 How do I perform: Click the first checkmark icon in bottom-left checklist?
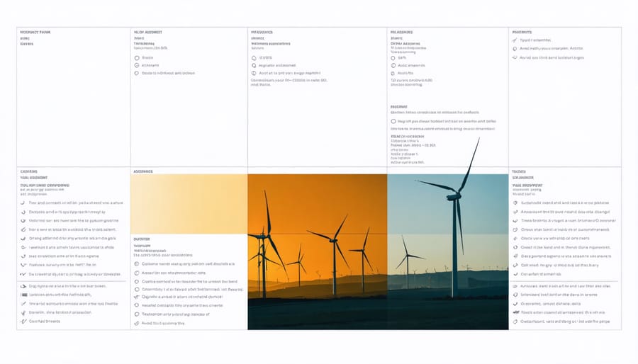click(x=23, y=202)
